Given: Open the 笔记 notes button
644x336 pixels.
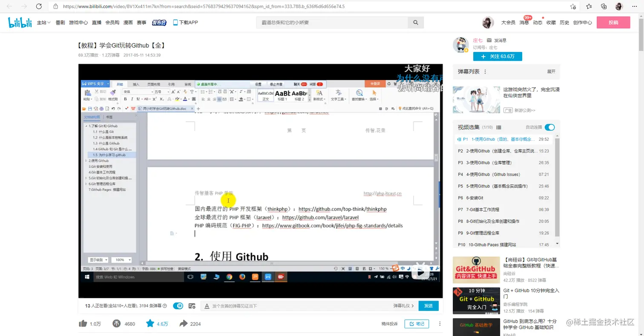Looking at the screenshot, I should point(417,324).
